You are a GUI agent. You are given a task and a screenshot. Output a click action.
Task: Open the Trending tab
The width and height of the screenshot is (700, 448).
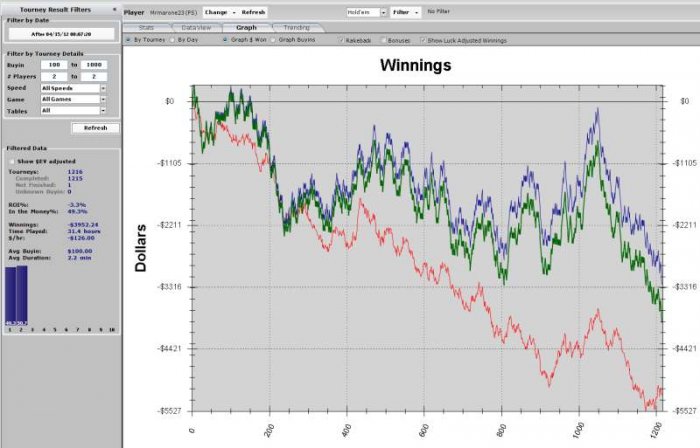(x=296, y=28)
